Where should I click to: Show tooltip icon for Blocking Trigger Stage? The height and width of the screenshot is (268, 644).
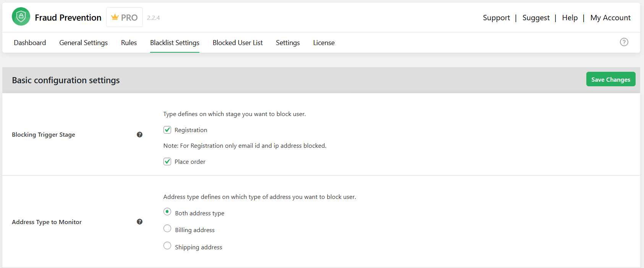pyautogui.click(x=140, y=134)
